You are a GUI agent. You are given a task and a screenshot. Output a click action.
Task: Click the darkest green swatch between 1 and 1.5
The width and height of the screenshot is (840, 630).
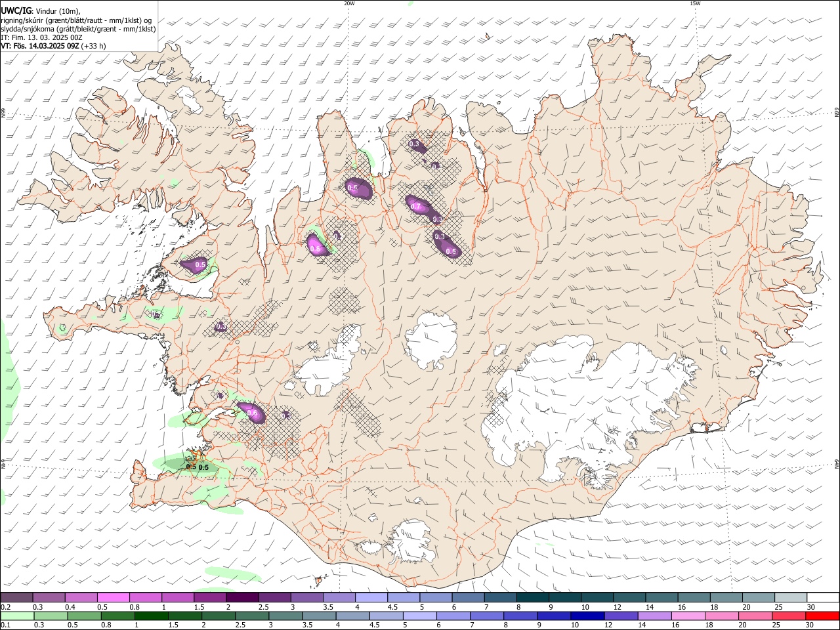tap(152, 616)
